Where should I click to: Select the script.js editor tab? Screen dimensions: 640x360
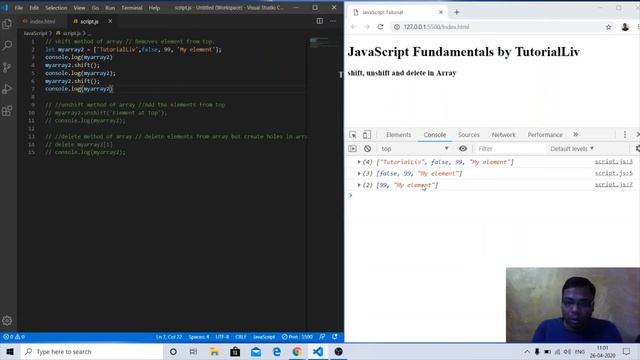89,21
